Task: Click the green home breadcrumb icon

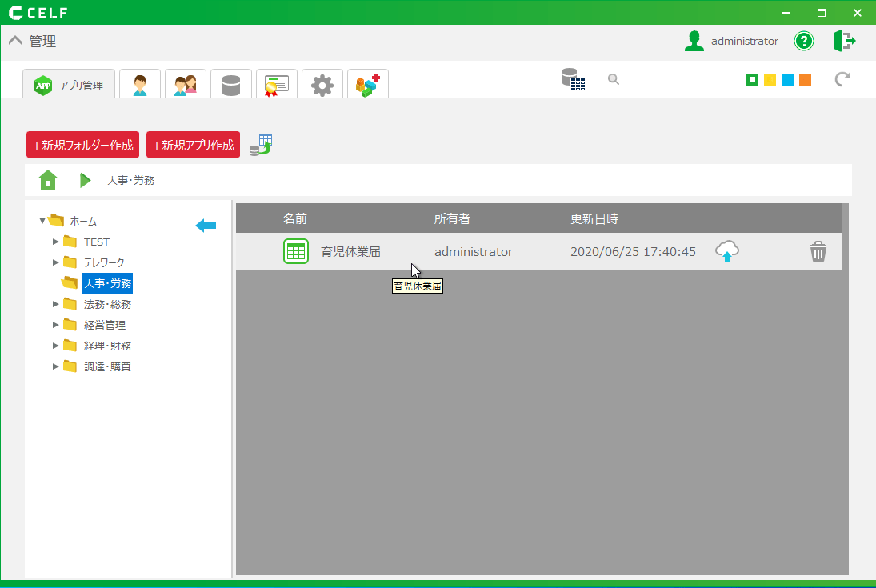Action: (x=48, y=180)
